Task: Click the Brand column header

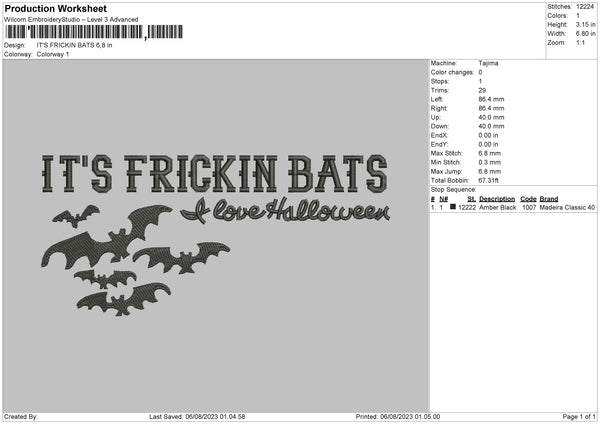Action: pyautogui.click(x=549, y=199)
